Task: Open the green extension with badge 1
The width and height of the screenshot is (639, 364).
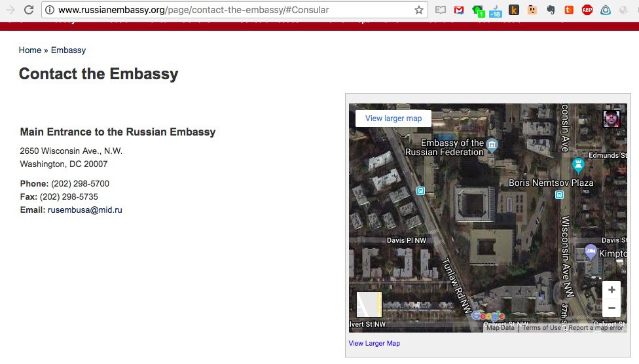Action: [478, 10]
